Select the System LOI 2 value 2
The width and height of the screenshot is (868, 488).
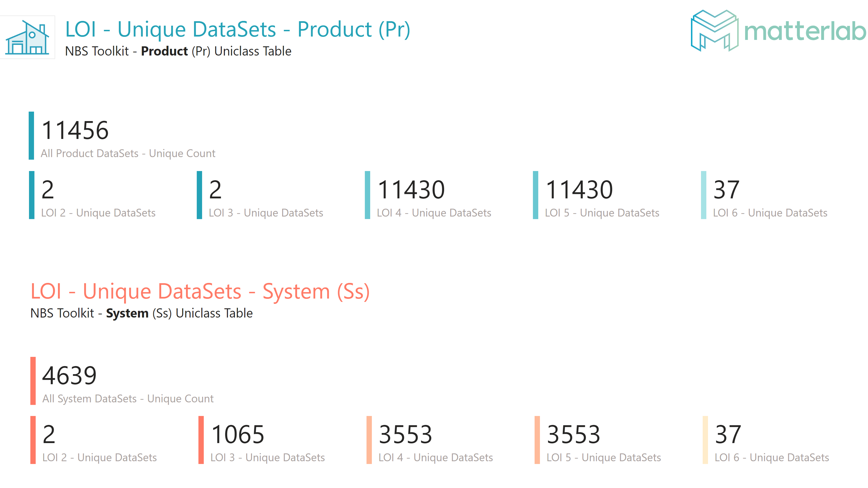click(49, 434)
